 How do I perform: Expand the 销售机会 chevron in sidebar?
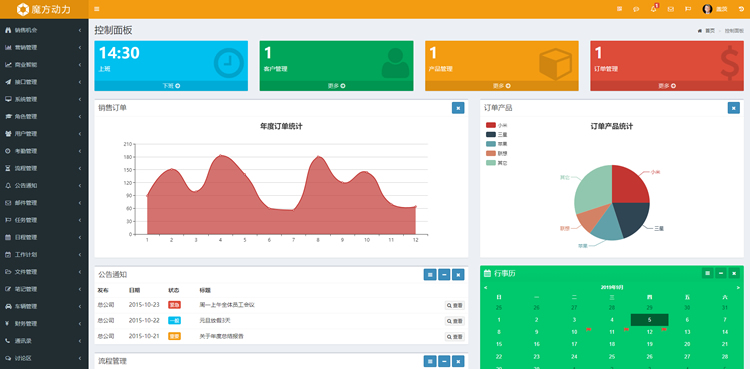pyautogui.click(x=79, y=30)
